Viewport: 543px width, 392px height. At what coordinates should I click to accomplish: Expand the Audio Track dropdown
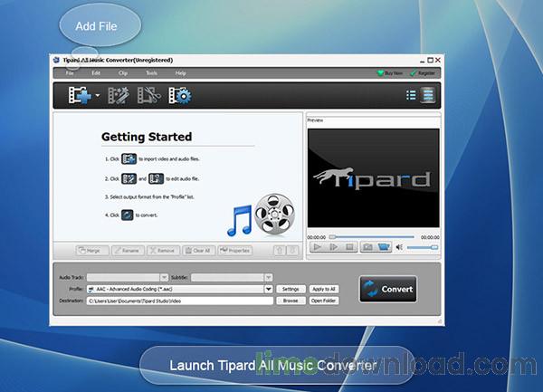point(166,277)
